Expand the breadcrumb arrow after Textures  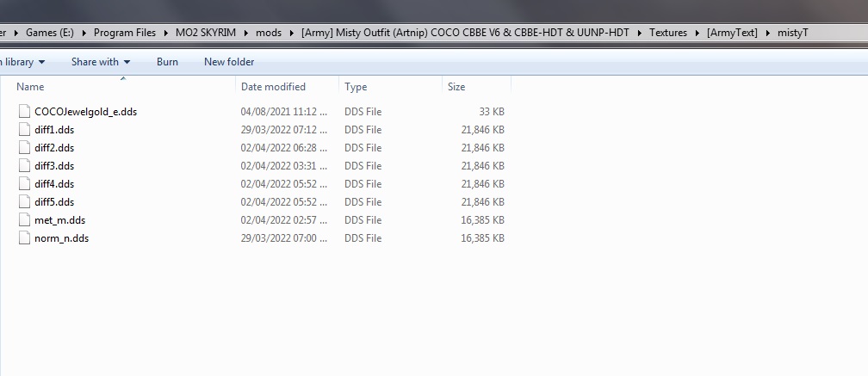pyautogui.click(x=697, y=33)
